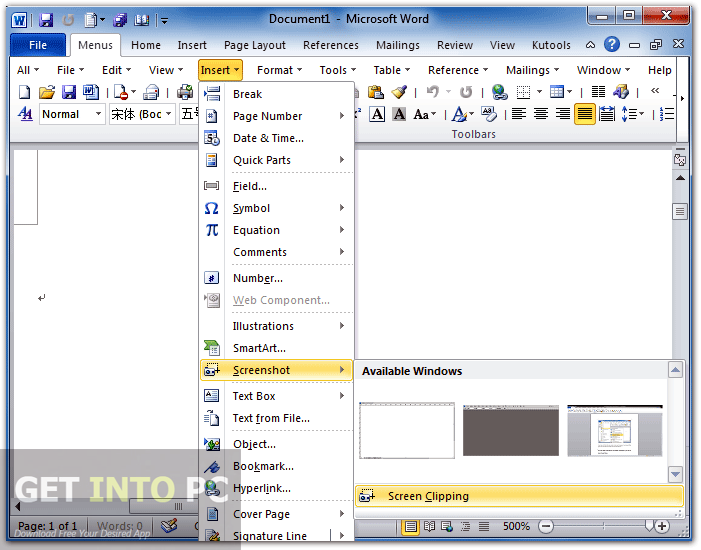This screenshot has height=550, width=701.
Task: Switch to Draft view
Action: [484, 526]
